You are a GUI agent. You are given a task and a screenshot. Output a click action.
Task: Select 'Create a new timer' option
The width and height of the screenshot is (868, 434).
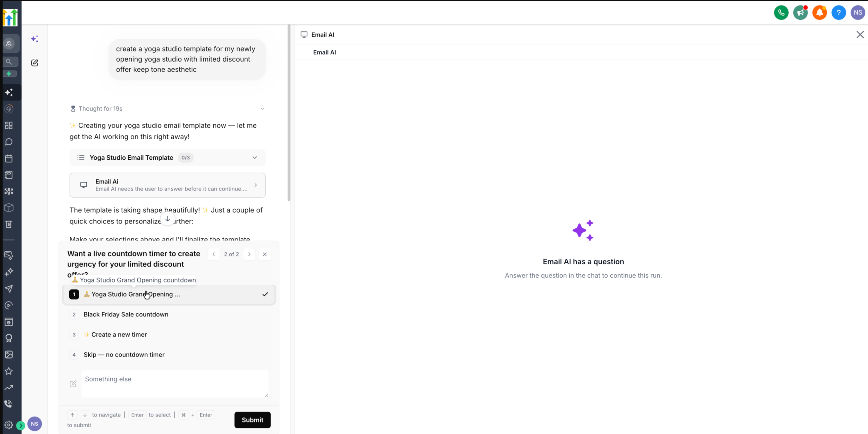click(x=169, y=335)
